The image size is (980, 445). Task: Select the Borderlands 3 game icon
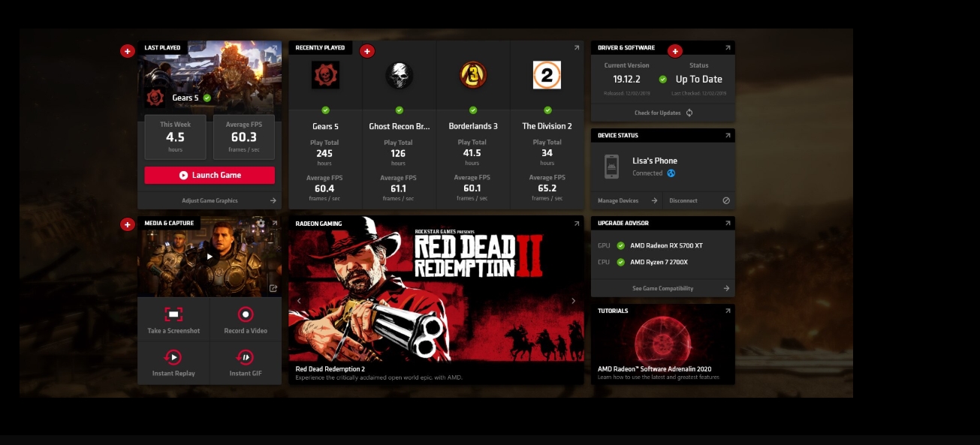473,75
